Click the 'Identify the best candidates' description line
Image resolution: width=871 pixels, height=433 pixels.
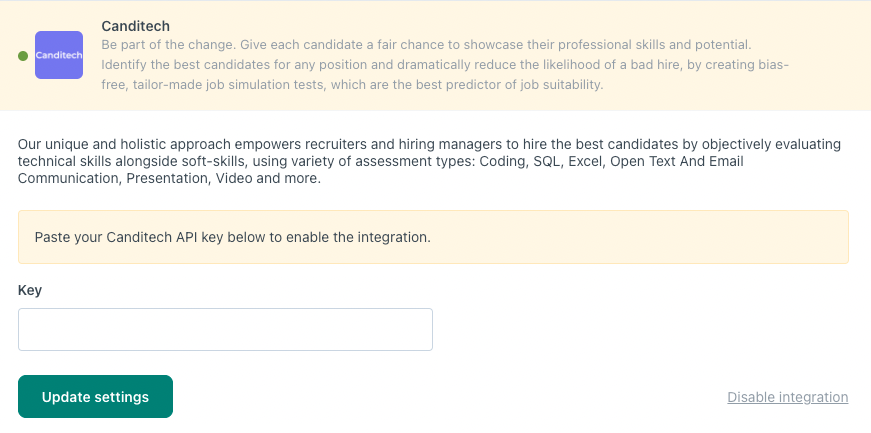pyautogui.click(x=445, y=64)
